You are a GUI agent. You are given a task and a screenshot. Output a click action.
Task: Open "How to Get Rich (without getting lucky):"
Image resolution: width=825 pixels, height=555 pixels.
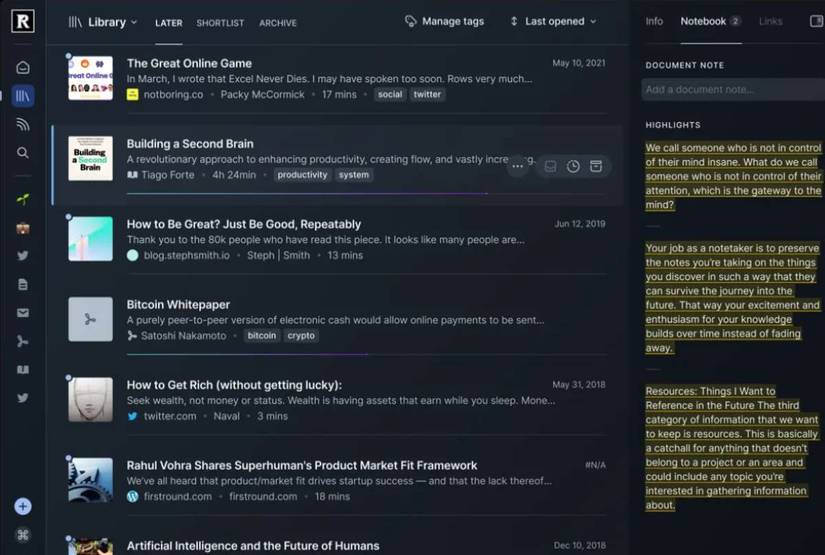click(x=234, y=385)
